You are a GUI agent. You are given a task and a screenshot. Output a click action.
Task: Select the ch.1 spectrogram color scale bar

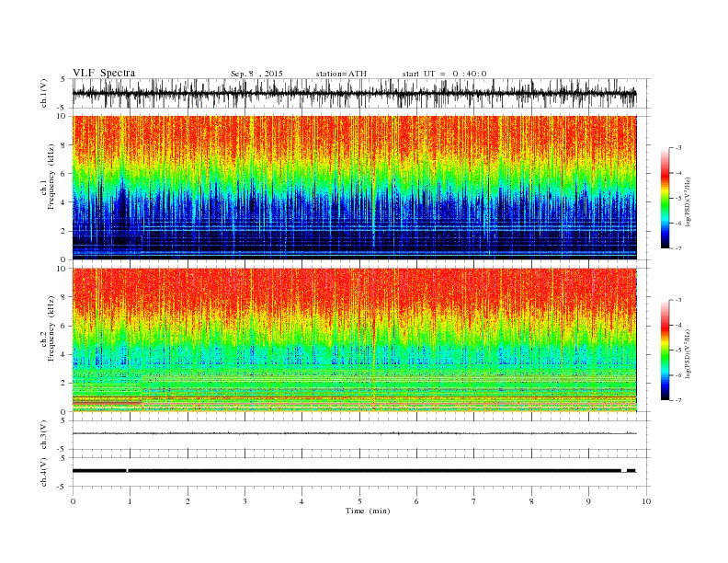pos(665,198)
